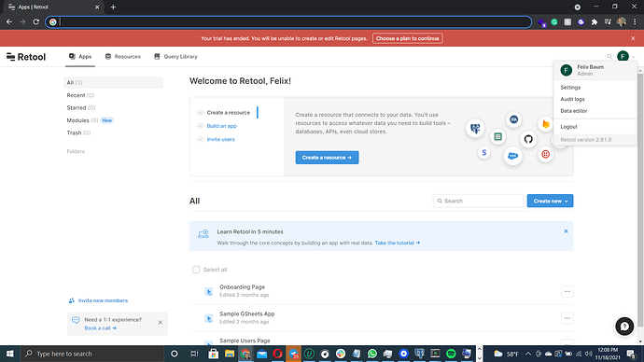Click Choose a plan to continue
This screenshot has height=362, width=644.
[408, 38]
